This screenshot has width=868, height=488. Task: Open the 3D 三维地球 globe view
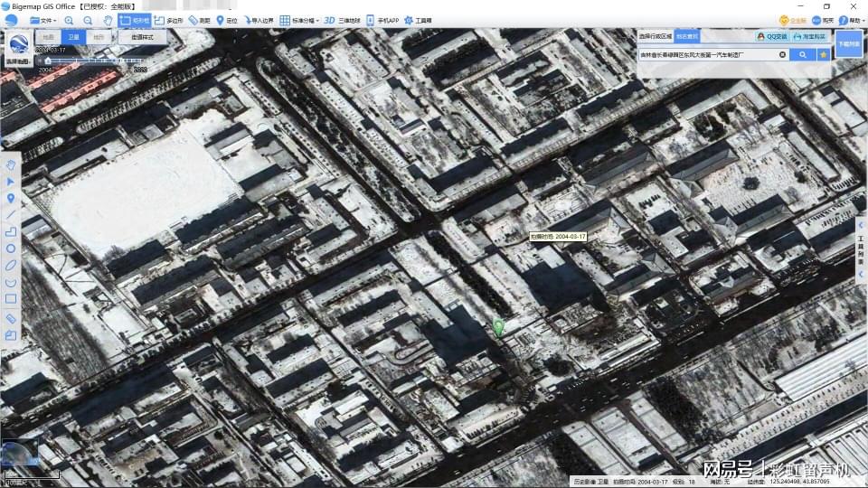pos(342,20)
